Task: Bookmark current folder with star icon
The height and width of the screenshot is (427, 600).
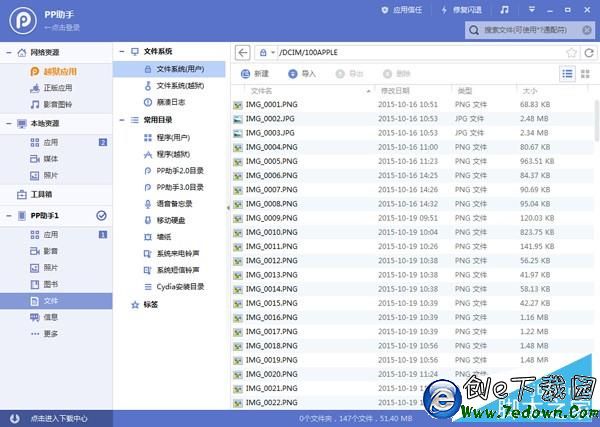Action: coord(571,51)
